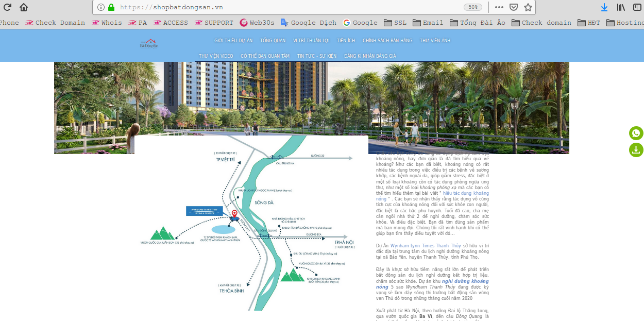Expand the Email bookmarks folder
The image size is (644, 321).
tap(428, 23)
